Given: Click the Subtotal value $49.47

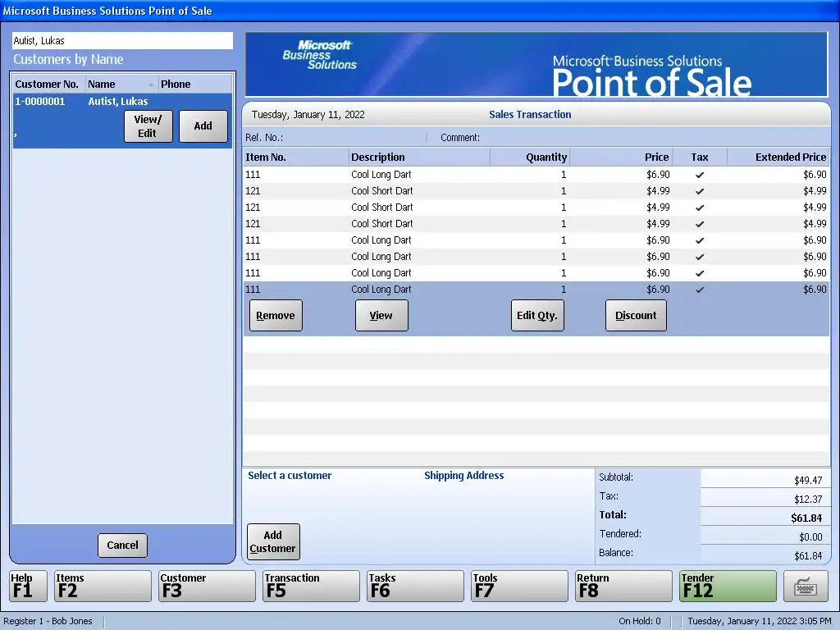Looking at the screenshot, I should tap(808, 481).
